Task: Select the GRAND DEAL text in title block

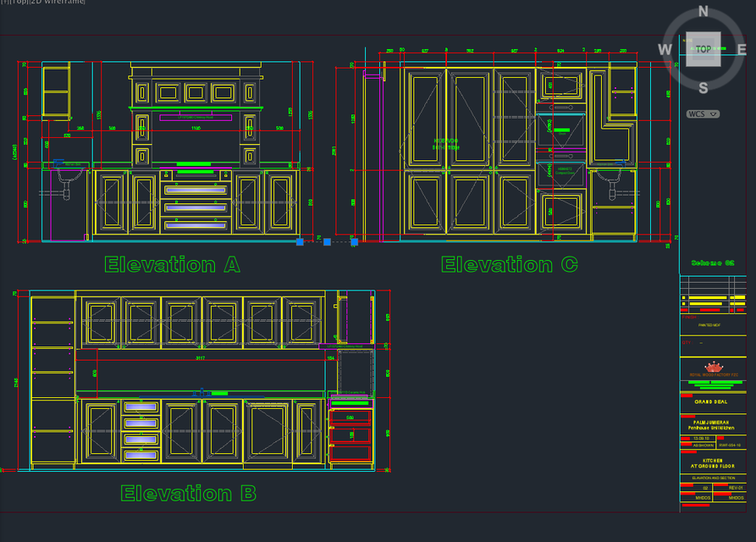Action: coord(713,402)
